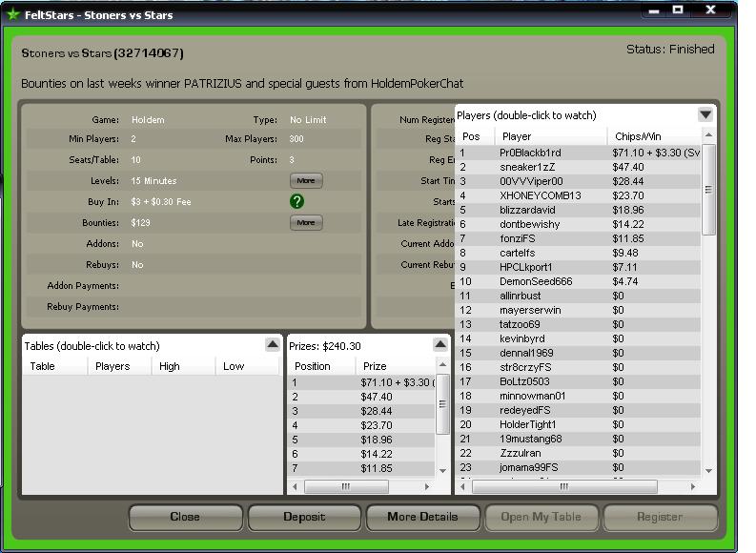Expand the Prizes panel with up arrow
This screenshot has width=756, height=553.
click(440, 345)
